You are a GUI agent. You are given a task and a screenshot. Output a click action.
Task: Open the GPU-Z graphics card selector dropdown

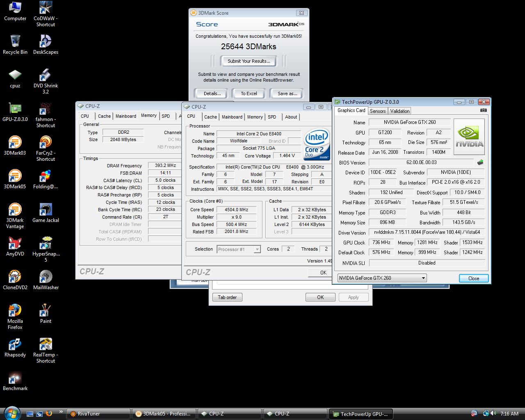coord(382,278)
